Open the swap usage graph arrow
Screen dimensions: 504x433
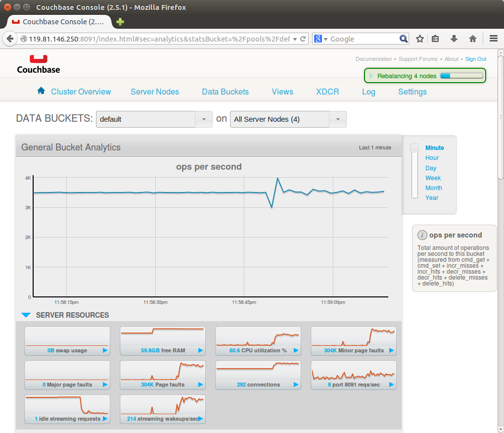(x=105, y=350)
